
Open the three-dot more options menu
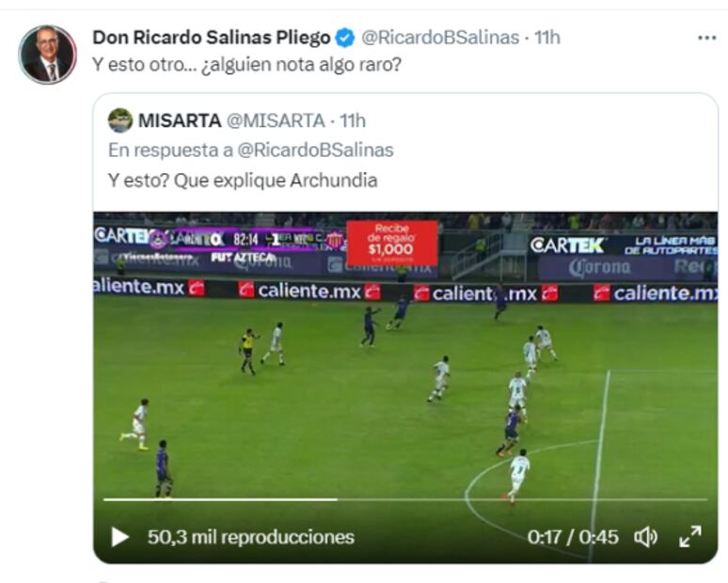click(x=706, y=38)
